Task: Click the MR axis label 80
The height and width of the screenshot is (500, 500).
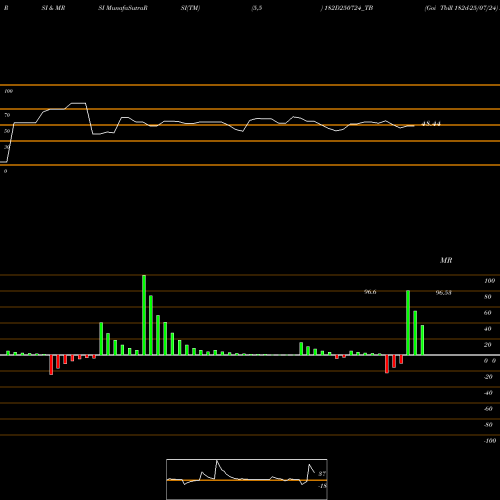Action: tap(488, 297)
